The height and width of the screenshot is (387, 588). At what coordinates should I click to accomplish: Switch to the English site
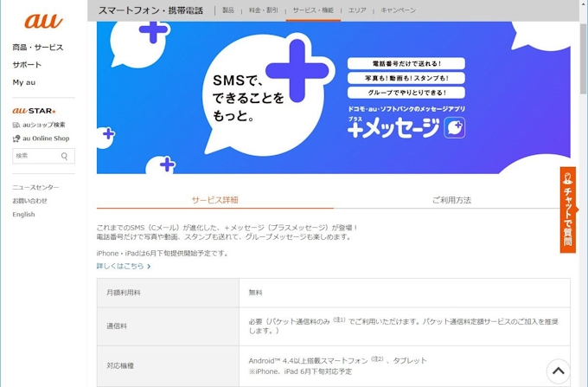coord(23,215)
